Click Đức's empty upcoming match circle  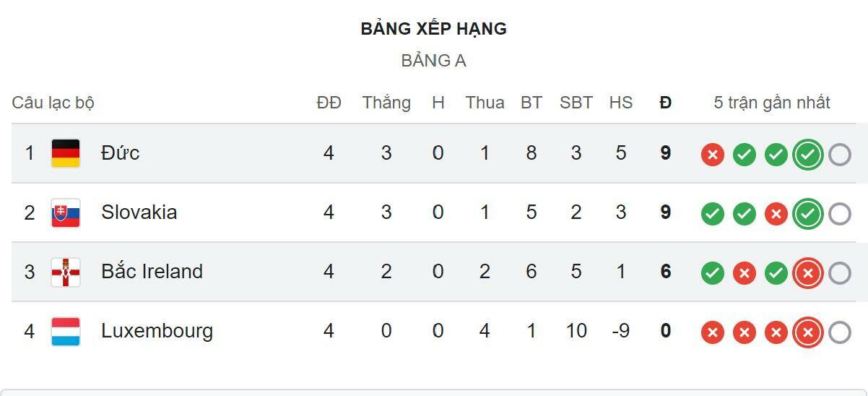coord(839,155)
